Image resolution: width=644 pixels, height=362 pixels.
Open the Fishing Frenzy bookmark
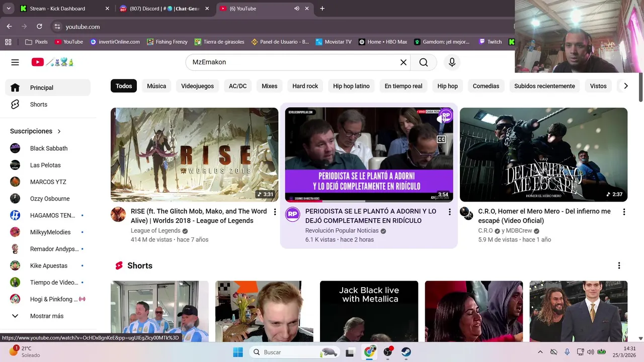tap(167, 42)
